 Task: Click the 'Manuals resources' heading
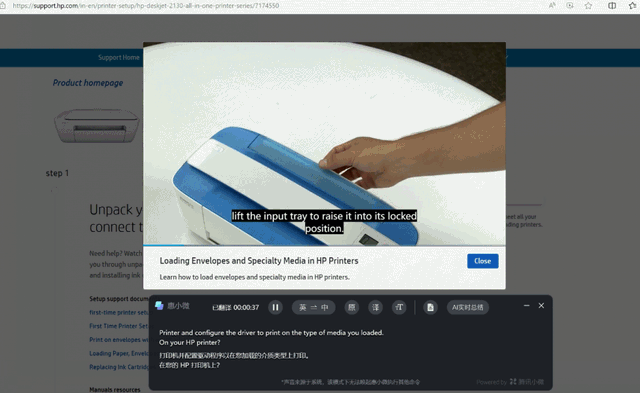[115, 390]
